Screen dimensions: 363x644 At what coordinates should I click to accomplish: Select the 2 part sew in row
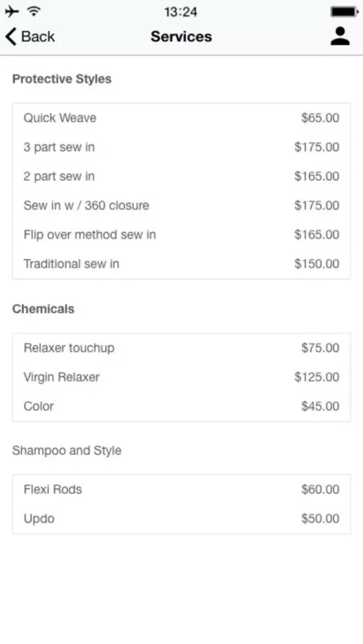click(181, 176)
